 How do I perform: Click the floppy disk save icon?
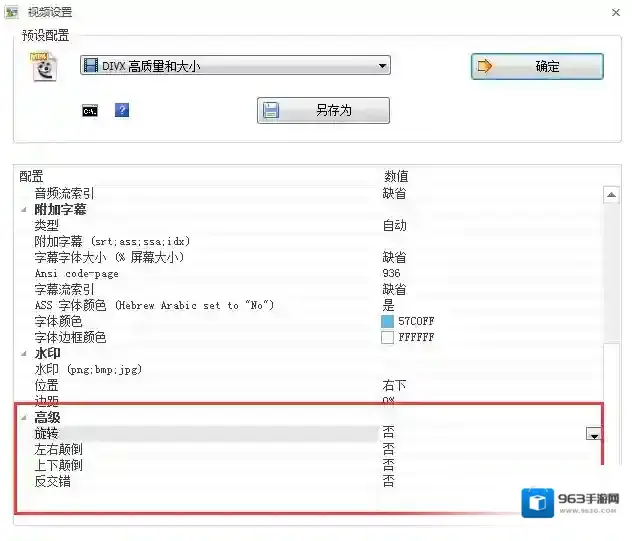(271, 110)
